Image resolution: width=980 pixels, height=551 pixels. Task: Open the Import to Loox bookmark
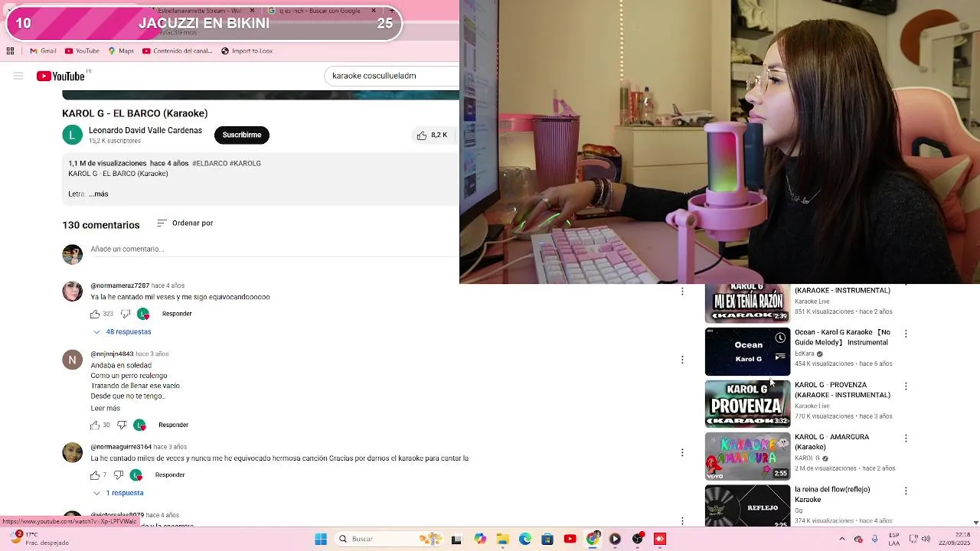coord(247,51)
